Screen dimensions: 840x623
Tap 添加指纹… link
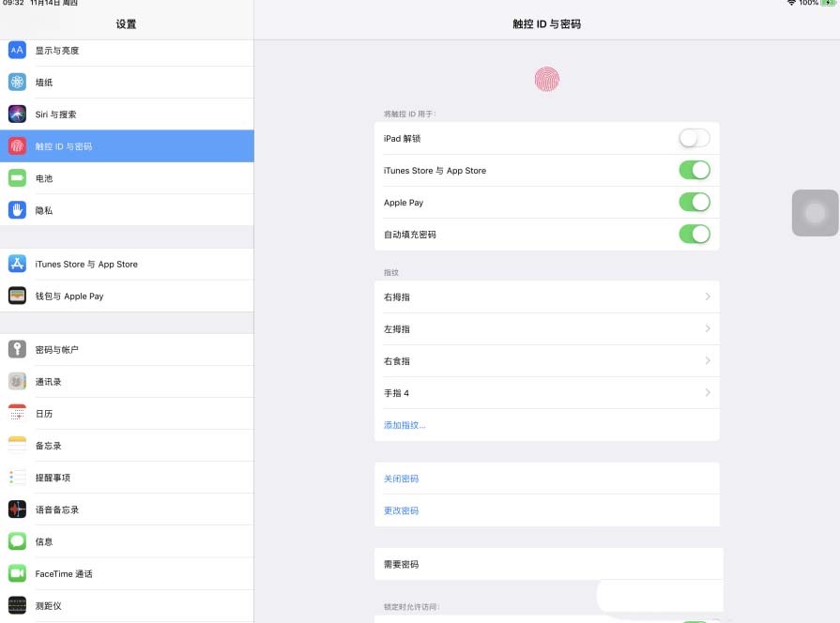point(405,425)
